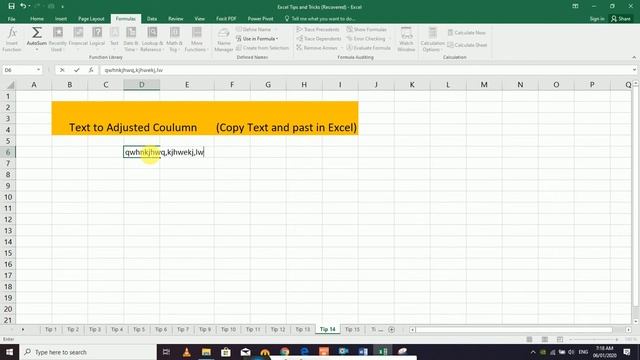Viewport: 640px width, 360px height.
Task: Toggle Show Formulas
Action: click(x=367, y=29)
